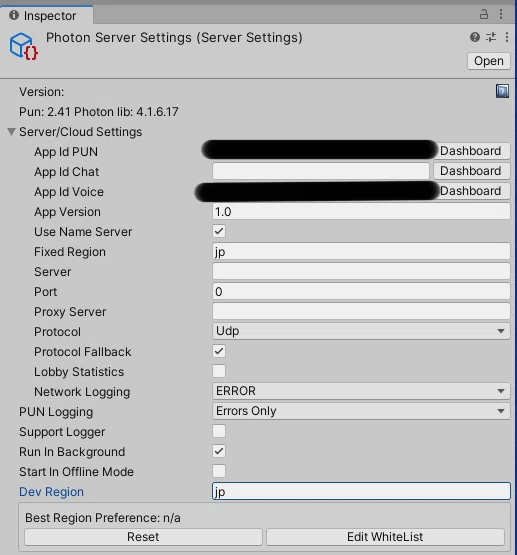Click the Fixed Region field
517x555 pixels.
[x=361, y=251]
